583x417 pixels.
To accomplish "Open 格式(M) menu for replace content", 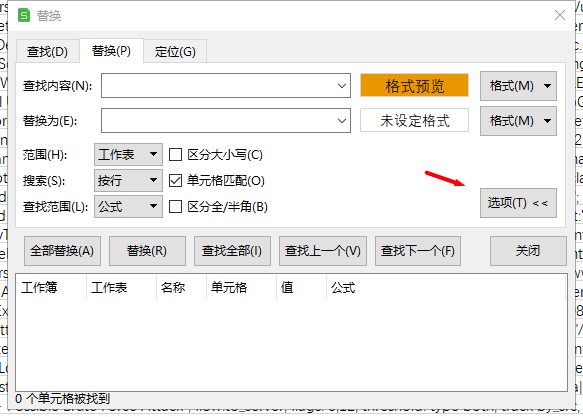I will pyautogui.click(x=518, y=121).
